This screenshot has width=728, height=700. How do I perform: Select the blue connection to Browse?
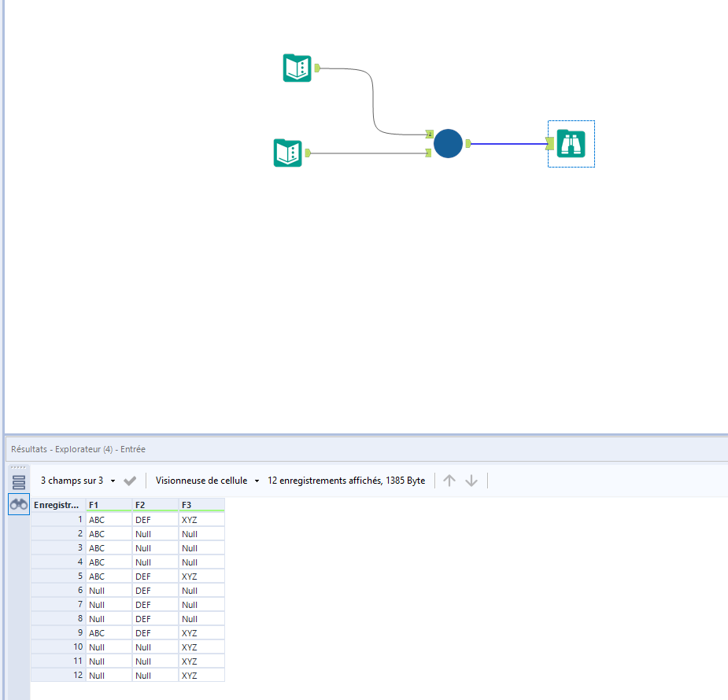509,144
